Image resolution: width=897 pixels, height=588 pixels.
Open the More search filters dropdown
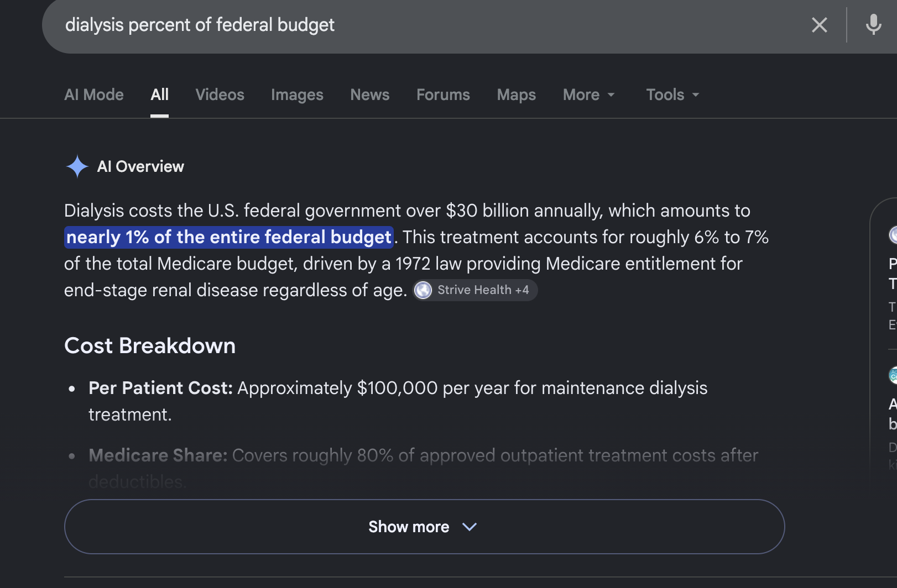(x=589, y=95)
